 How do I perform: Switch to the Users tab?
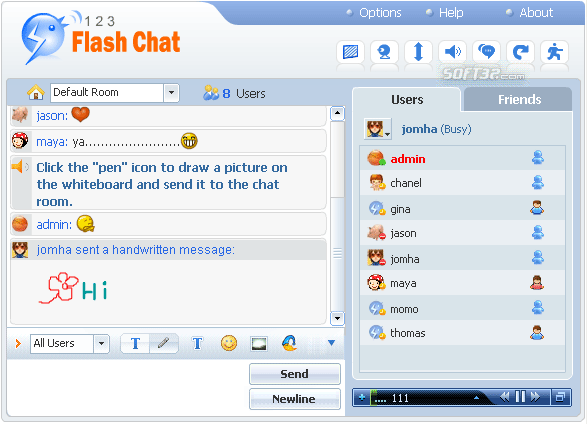click(407, 100)
